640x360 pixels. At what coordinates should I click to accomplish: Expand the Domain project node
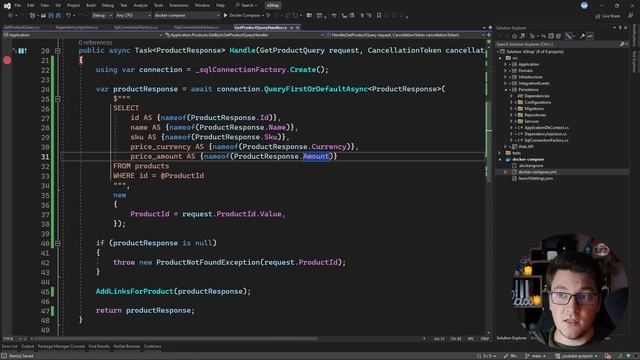click(505, 71)
